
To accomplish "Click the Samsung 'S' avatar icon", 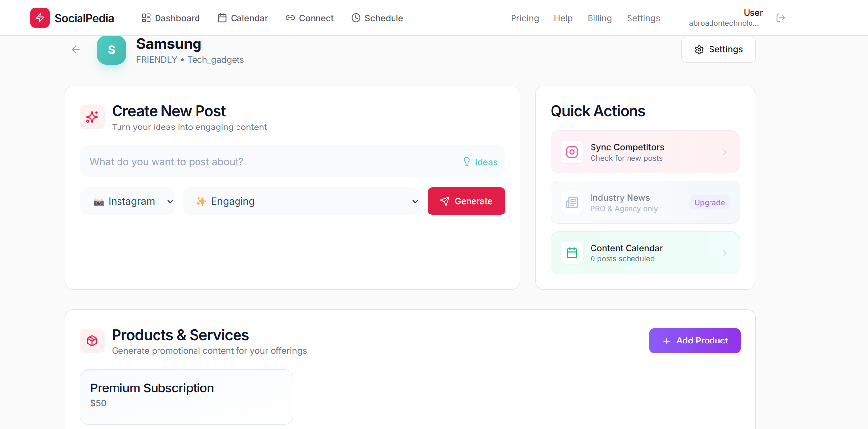I will 112,50.
